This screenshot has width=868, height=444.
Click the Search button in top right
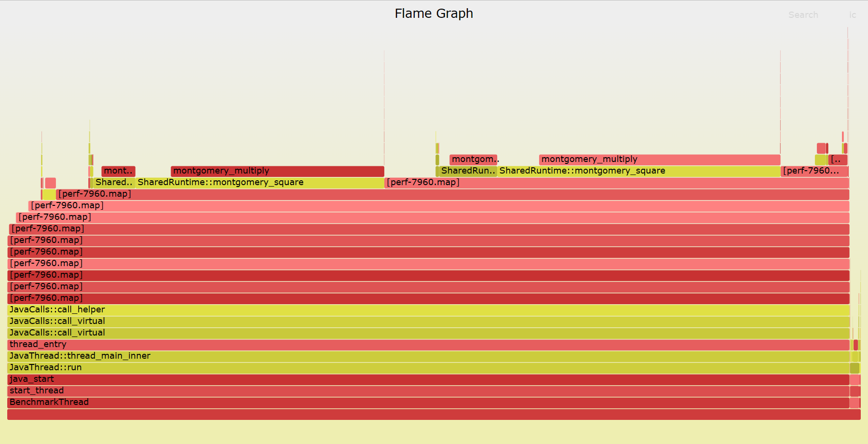coord(803,15)
